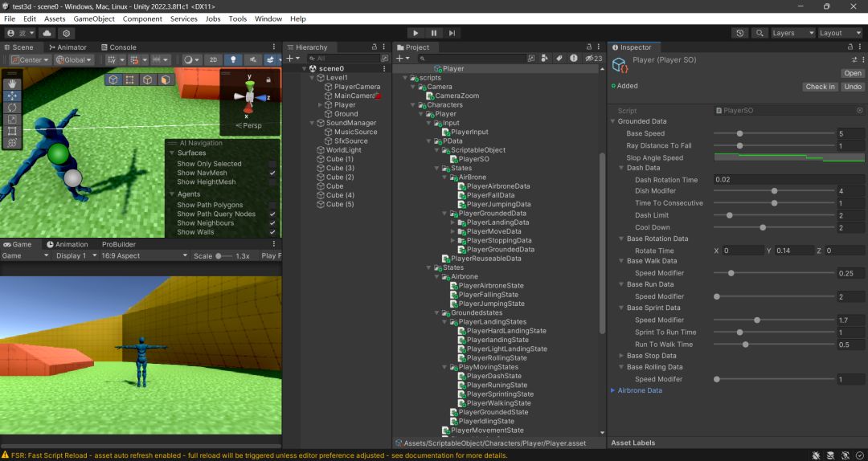The width and height of the screenshot is (868, 461).
Task: Adjust the Base Speed slider
Action: point(739,134)
